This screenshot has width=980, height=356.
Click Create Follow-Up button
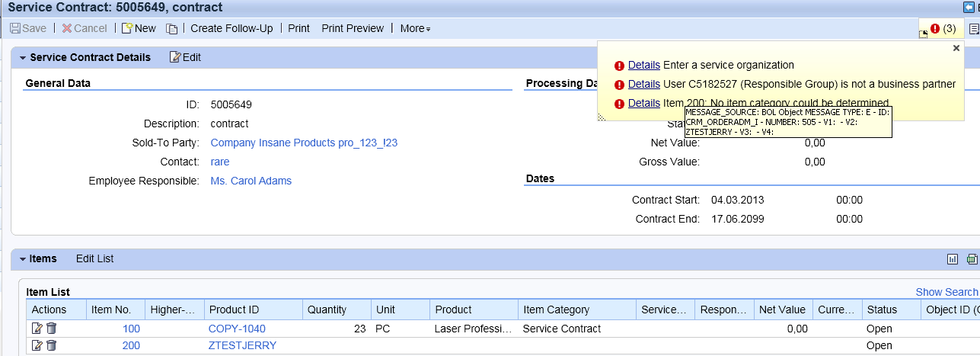pos(231,28)
